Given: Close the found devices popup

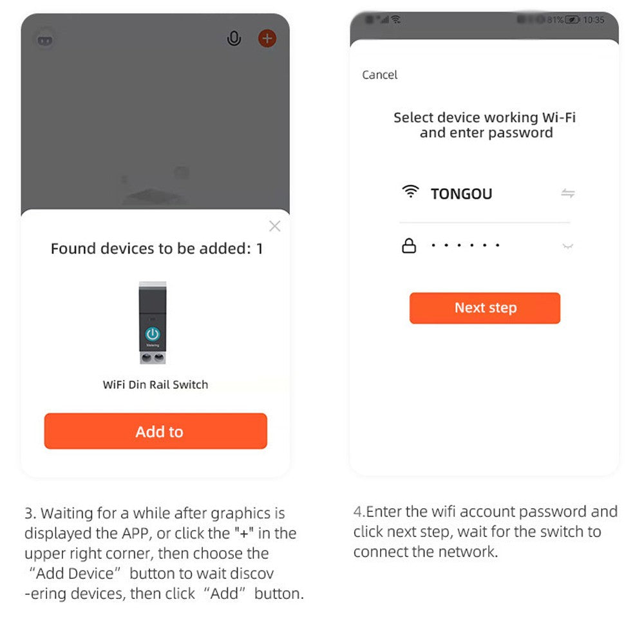Looking at the screenshot, I should tap(274, 226).
